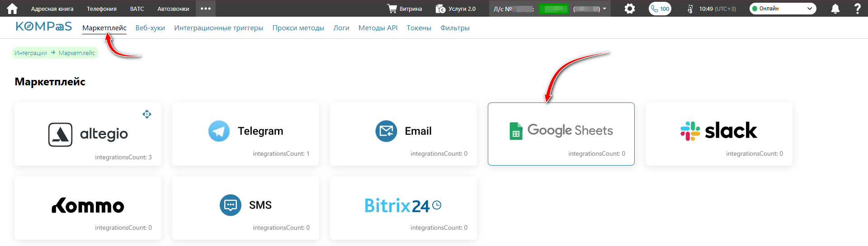Switch to Веб-хуки tab
868x246 pixels.
pyautogui.click(x=150, y=28)
